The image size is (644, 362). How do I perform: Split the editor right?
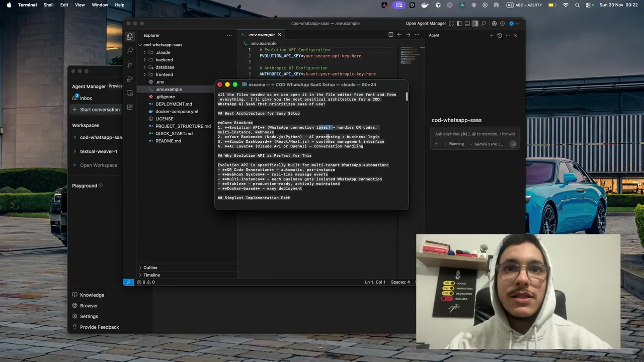pos(390,35)
